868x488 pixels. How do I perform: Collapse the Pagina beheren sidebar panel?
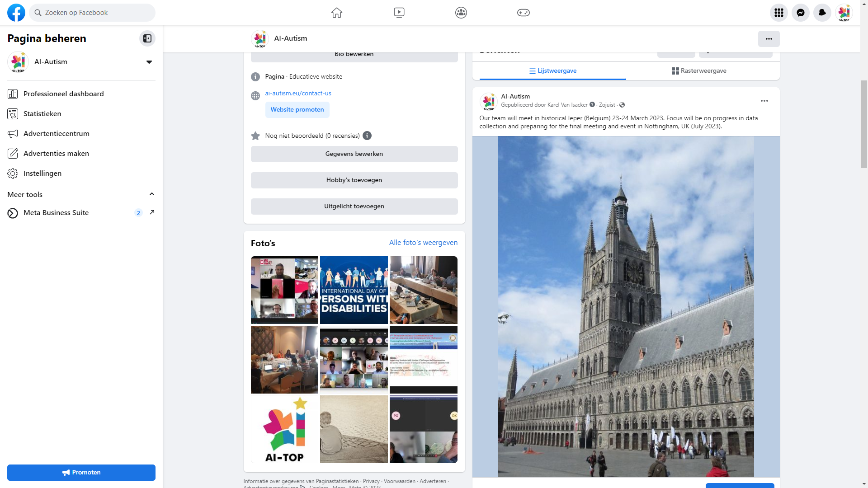click(147, 38)
